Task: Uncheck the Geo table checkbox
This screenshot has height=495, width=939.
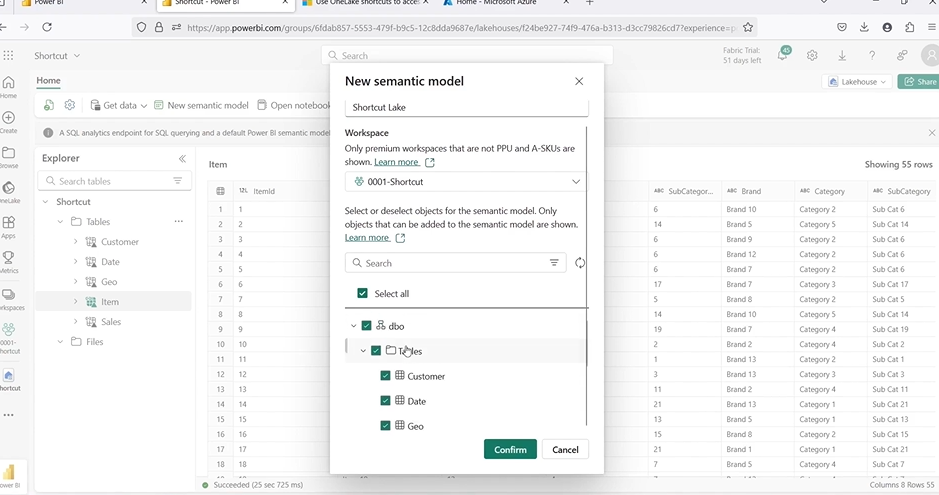Action: pos(385,426)
